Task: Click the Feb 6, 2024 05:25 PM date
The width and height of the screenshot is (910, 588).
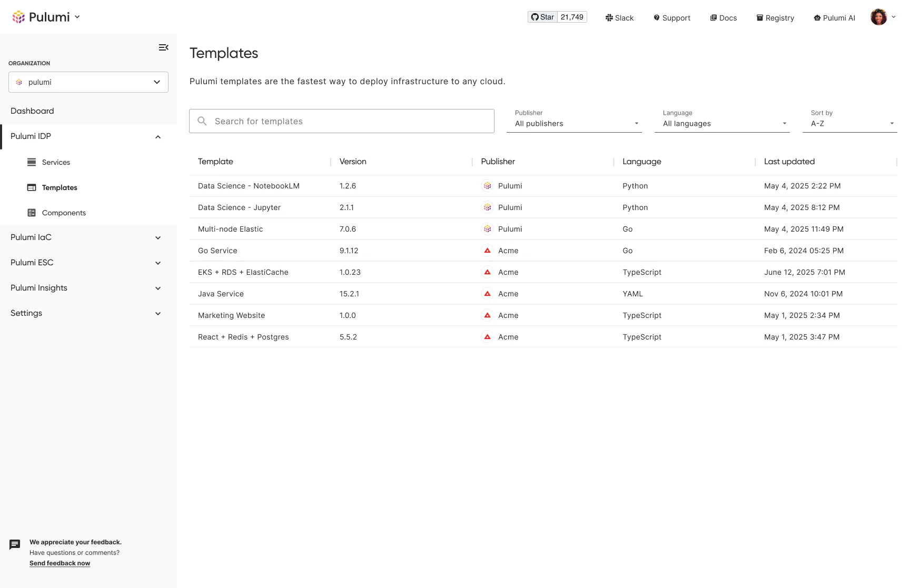Action: 804,251
